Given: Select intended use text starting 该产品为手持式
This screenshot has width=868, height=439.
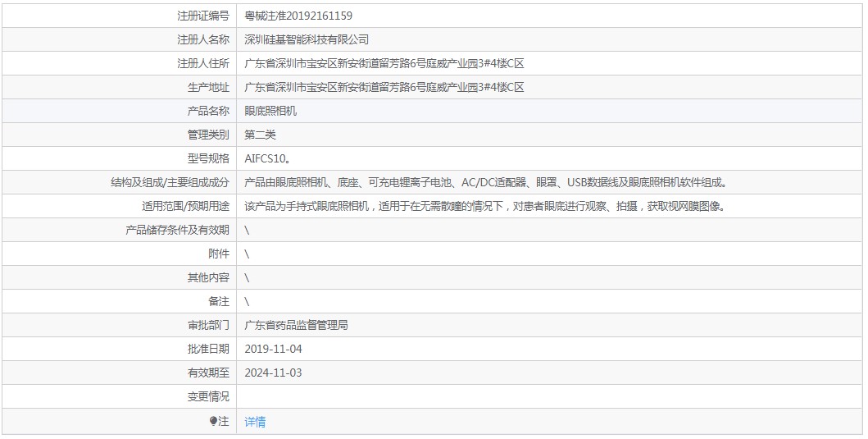Looking at the screenshot, I should coord(485,206).
